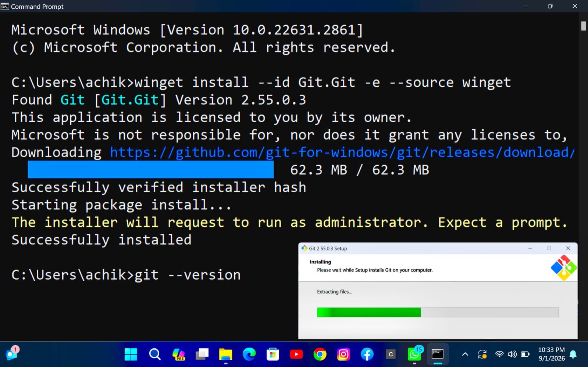The height and width of the screenshot is (367, 588).
Task: Restore down the Command Prompt window
Action: [550, 6]
